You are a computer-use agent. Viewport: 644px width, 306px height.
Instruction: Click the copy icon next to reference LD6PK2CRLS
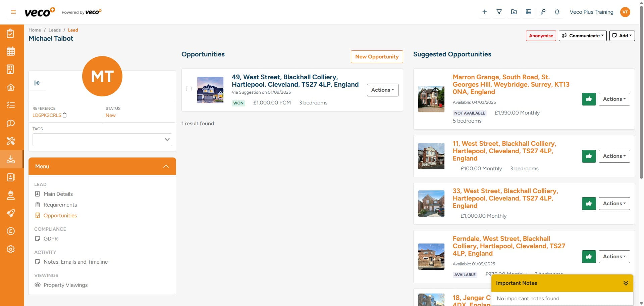click(x=65, y=115)
